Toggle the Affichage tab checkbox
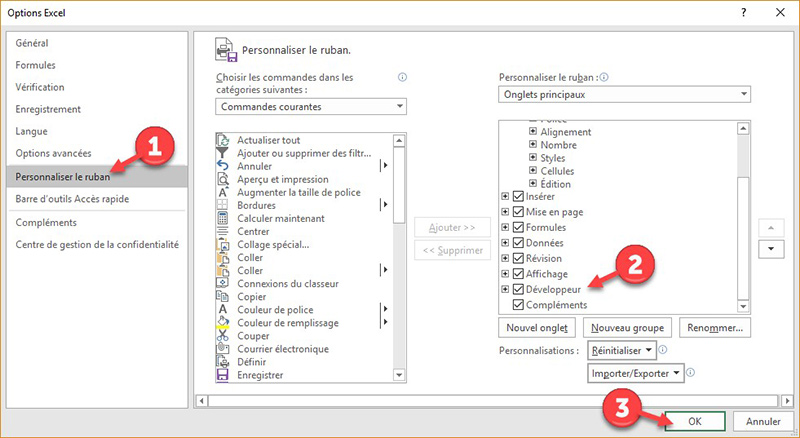 (518, 274)
